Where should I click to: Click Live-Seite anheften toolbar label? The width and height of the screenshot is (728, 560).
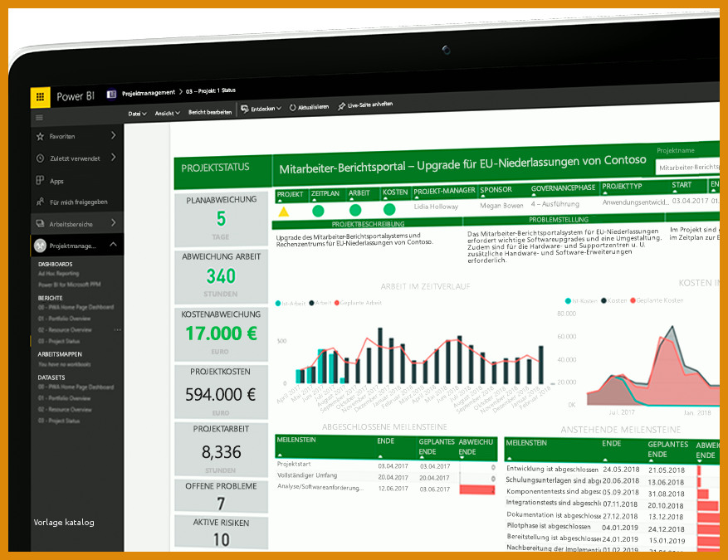coord(370,105)
